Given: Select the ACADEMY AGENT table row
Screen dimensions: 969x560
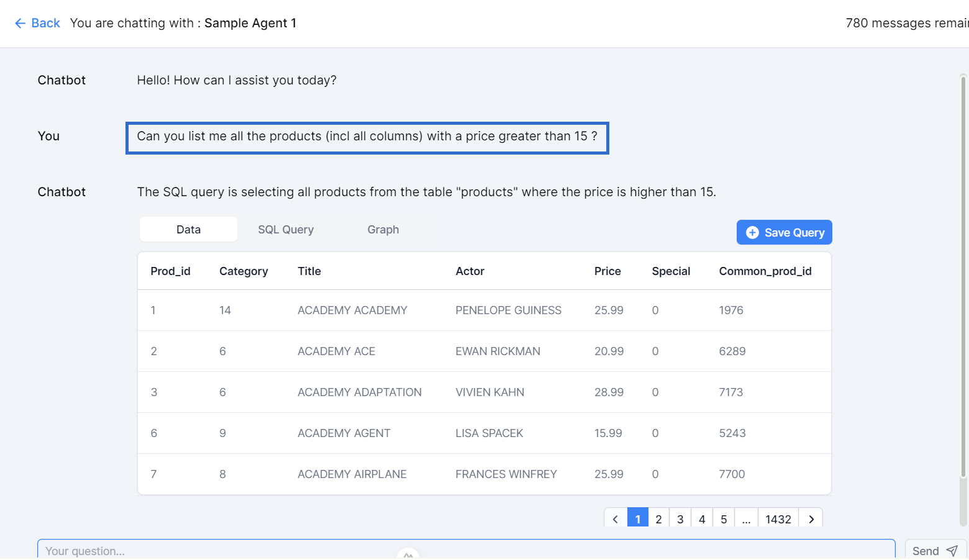Looking at the screenshot, I should [484, 433].
